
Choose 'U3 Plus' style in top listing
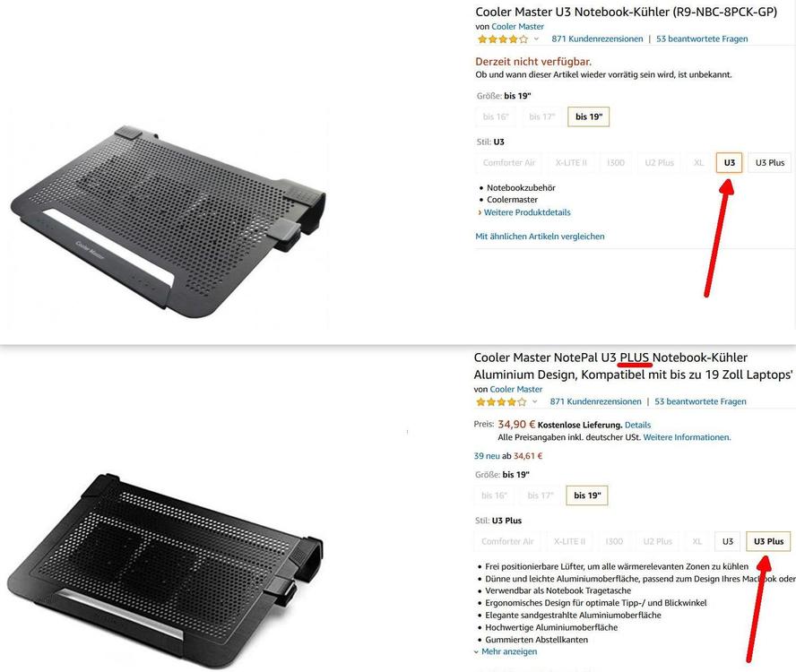click(770, 163)
